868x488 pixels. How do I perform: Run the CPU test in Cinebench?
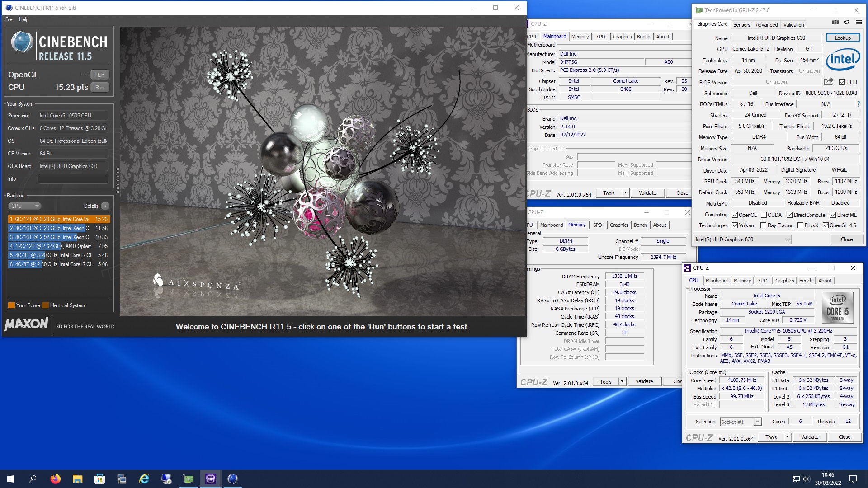pos(100,88)
